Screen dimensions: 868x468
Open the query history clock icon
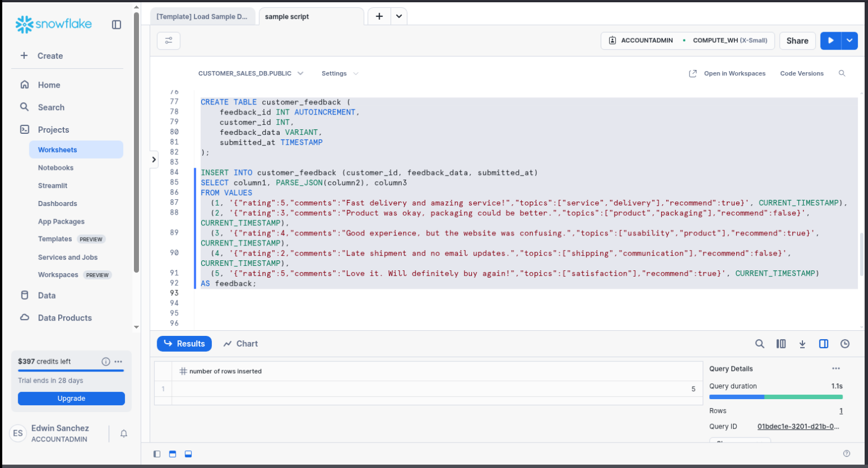pos(845,344)
